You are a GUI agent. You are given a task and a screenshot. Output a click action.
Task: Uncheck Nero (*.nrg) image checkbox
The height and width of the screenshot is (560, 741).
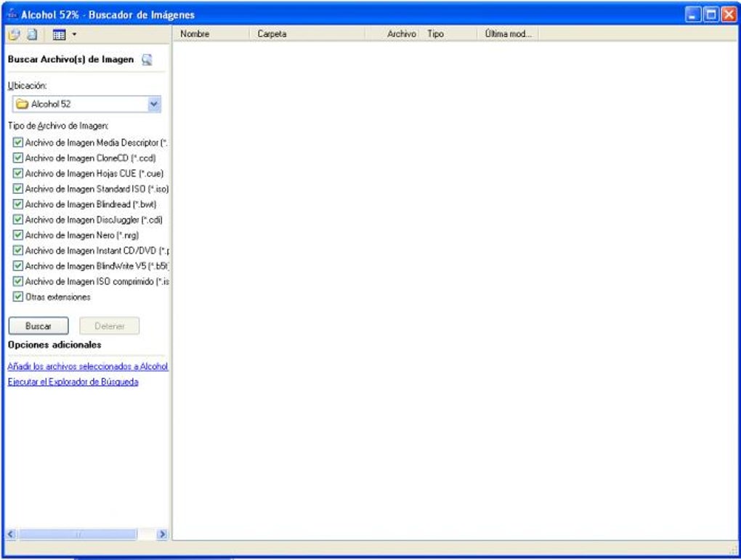(x=18, y=235)
